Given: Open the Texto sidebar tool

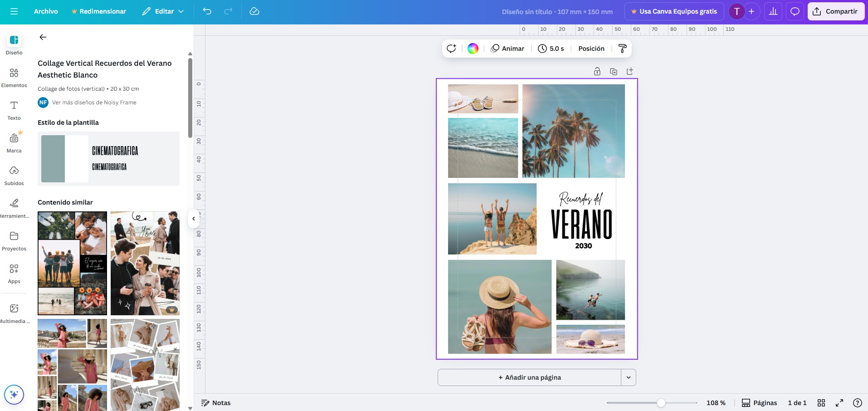Looking at the screenshot, I should click(x=14, y=110).
